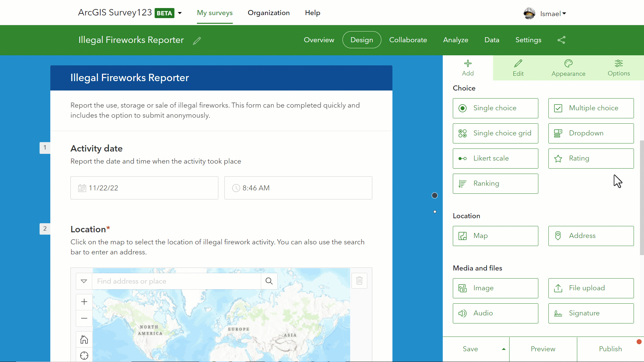The width and height of the screenshot is (644, 362).
Task: Switch to the Appearance tab
Action: [568, 68]
